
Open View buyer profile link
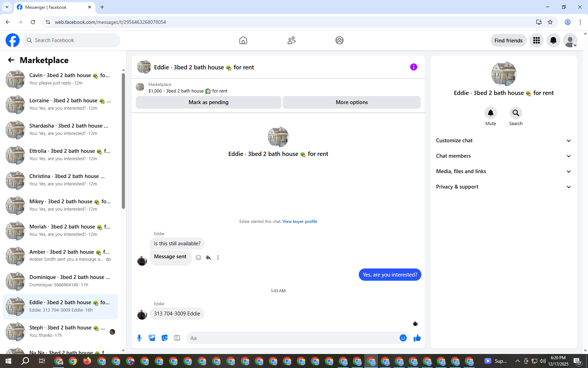(x=300, y=222)
